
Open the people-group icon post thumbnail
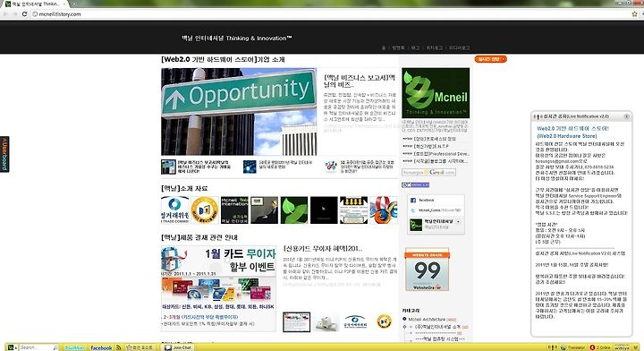[331, 166]
